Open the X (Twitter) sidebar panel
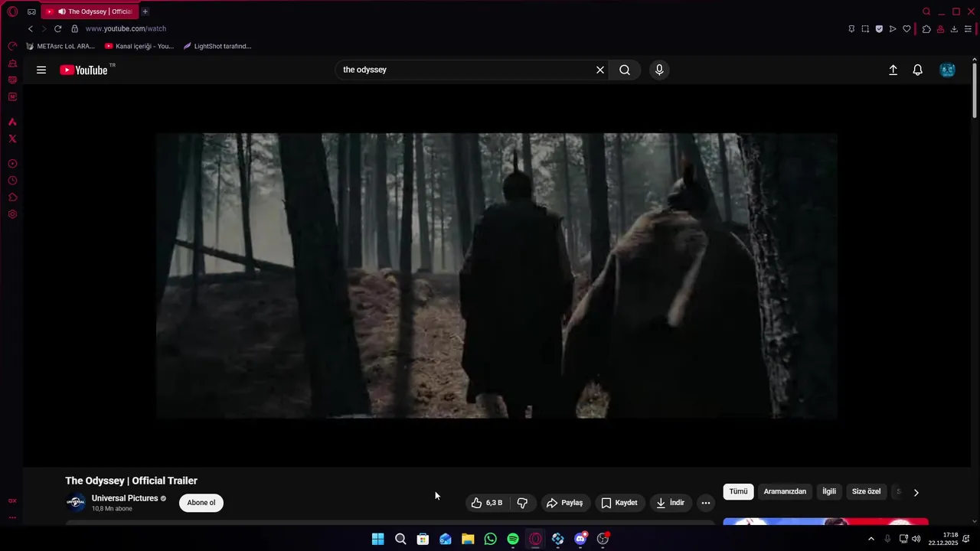Screen dimensions: 980x551 point(12,139)
